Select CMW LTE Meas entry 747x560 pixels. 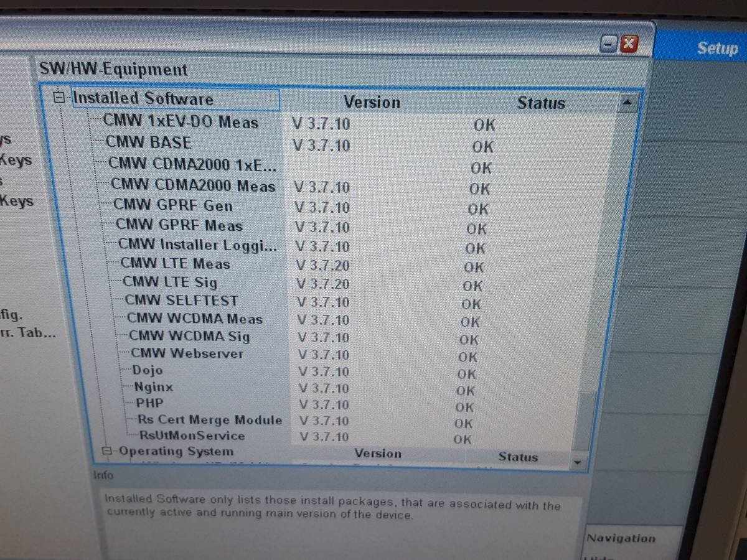coord(175,264)
